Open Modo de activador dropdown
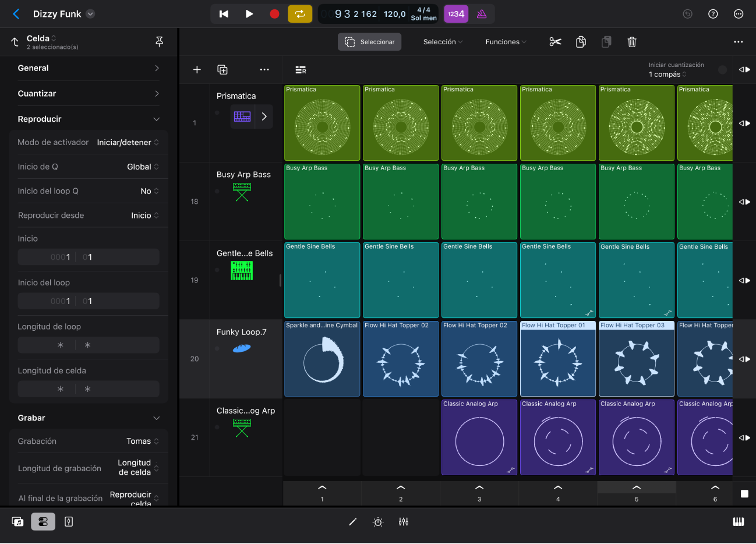 pyautogui.click(x=128, y=142)
